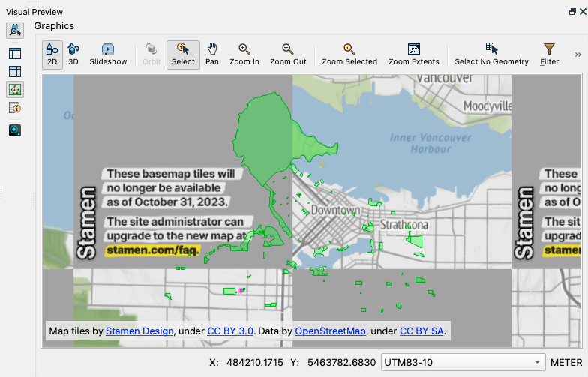Click the METER unit label
This screenshot has width=588, height=377.
566,363
